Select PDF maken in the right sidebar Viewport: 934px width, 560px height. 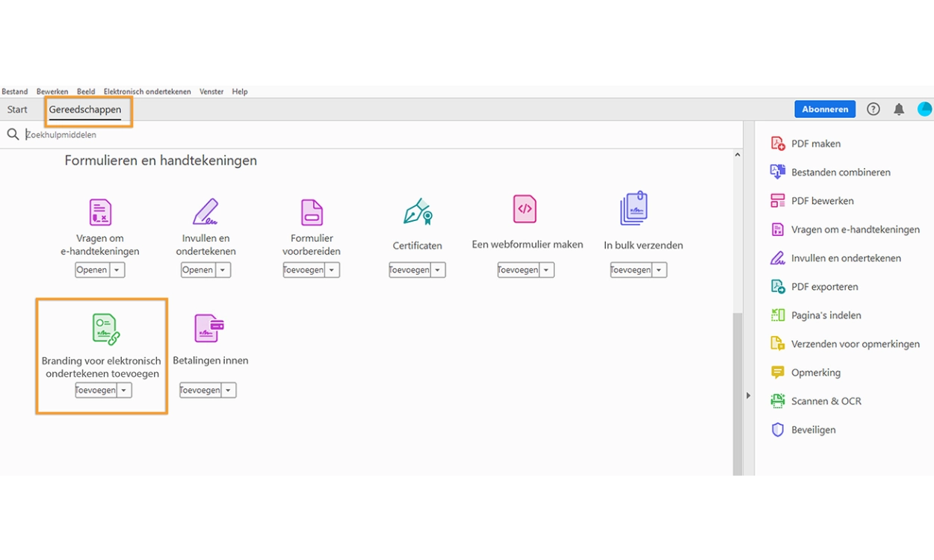pyautogui.click(x=815, y=143)
